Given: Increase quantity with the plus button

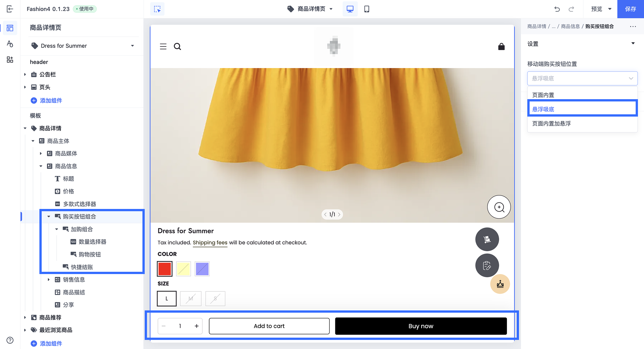Looking at the screenshot, I should 197,326.
